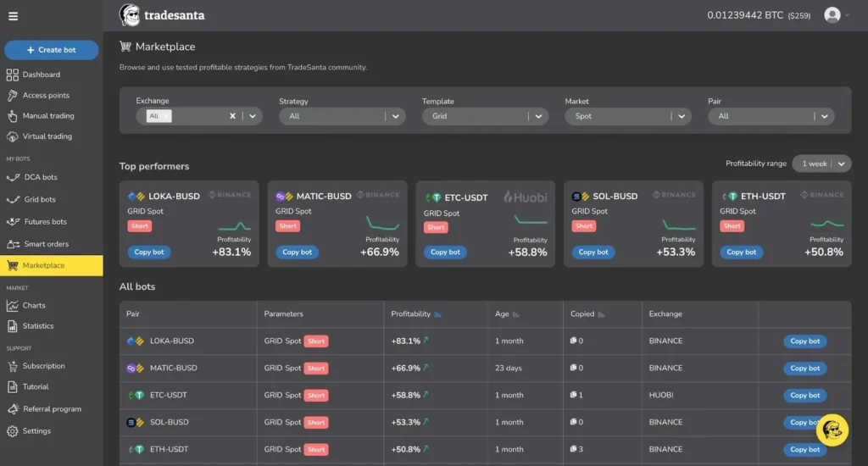Click the Statistics icon in sidebar

point(13,326)
